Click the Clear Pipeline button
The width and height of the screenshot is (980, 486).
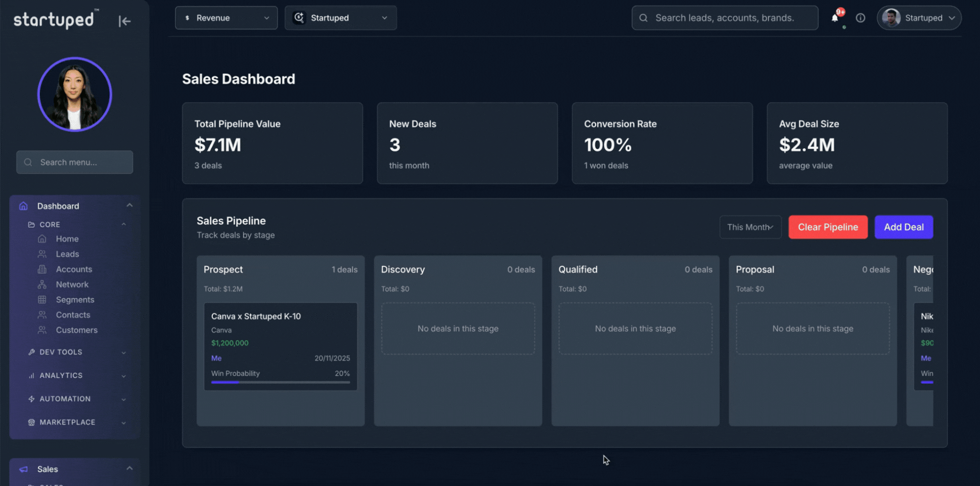[828, 227]
